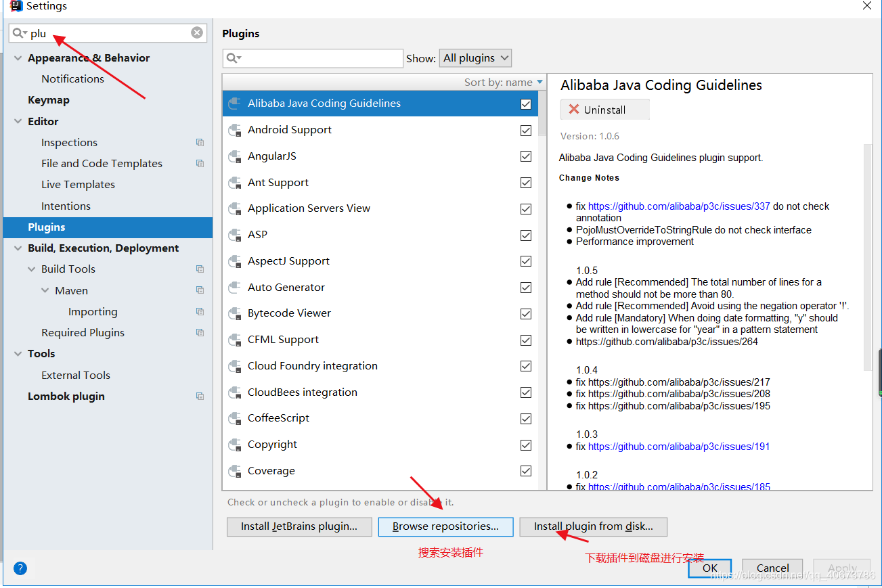Uninstall the Alibaba Java Coding Guidelines plugin
882x588 pixels.
[x=604, y=110]
